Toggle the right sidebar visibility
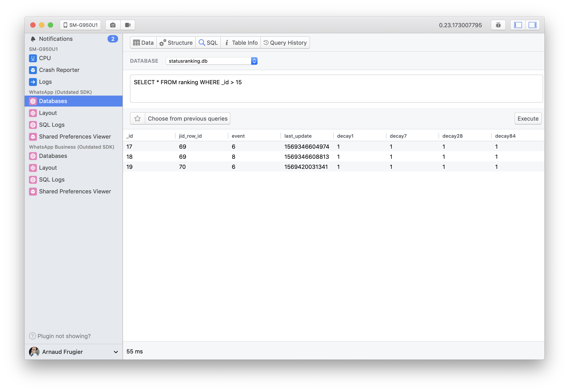Screen dimensions: 569x392 click(533, 25)
